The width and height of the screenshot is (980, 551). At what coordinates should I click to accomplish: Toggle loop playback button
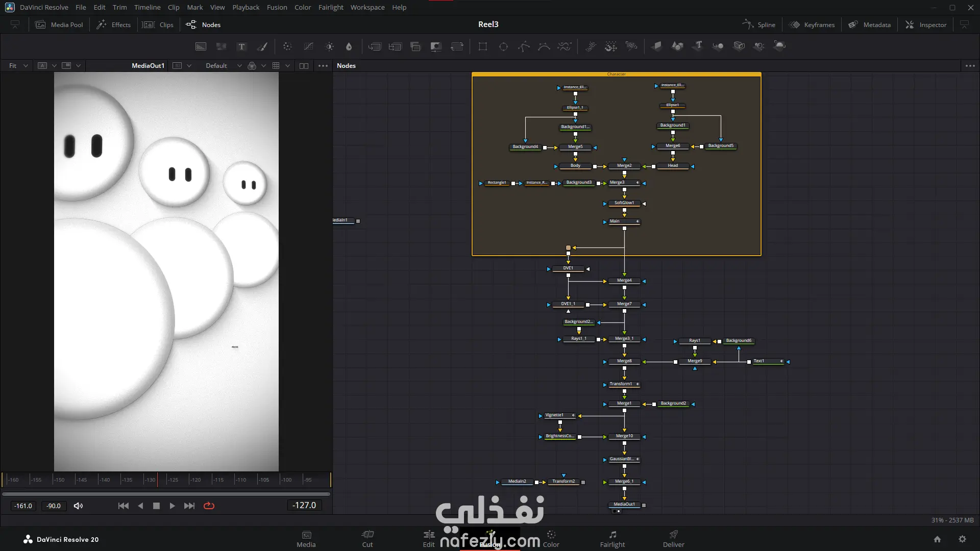point(209,506)
